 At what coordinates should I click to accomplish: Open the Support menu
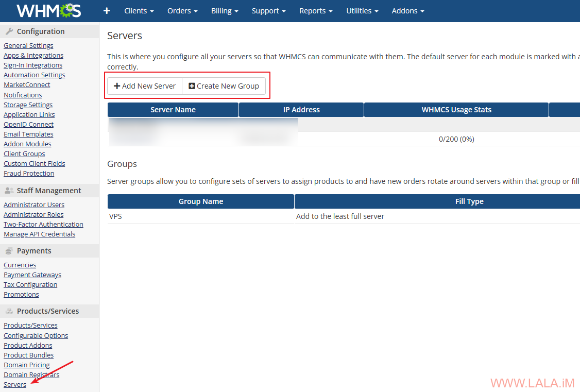click(269, 11)
